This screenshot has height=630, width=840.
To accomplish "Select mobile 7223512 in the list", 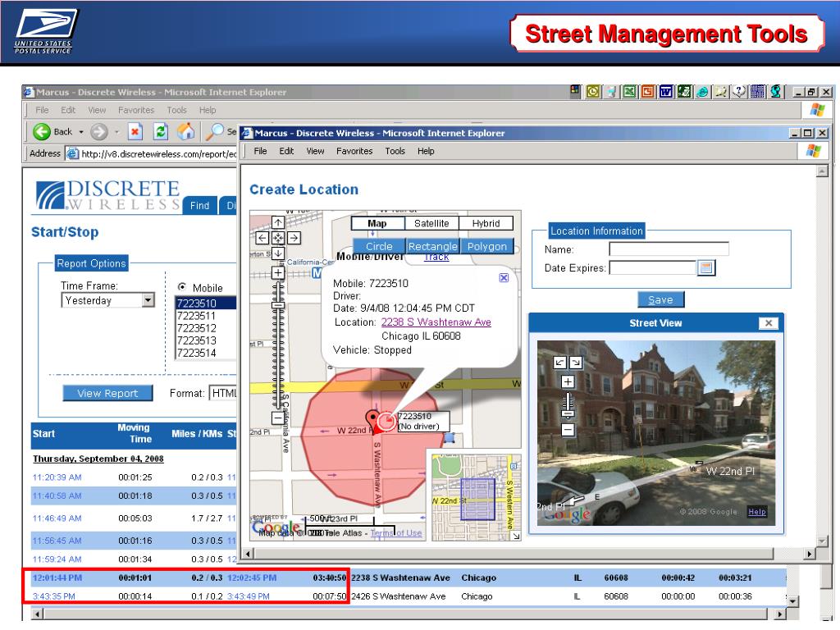I will tap(197, 328).
